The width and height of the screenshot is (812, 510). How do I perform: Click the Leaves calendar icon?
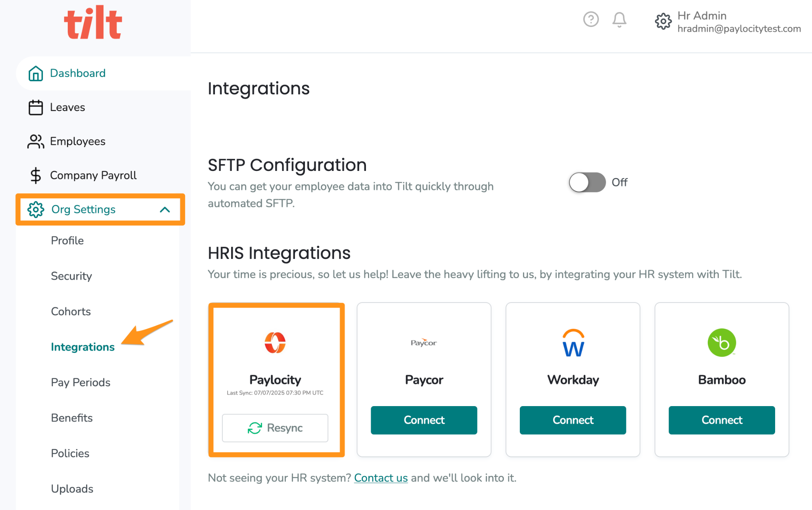click(36, 107)
